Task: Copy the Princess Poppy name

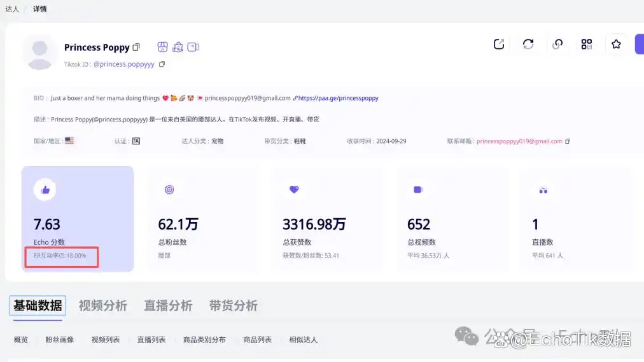Action: [136, 48]
